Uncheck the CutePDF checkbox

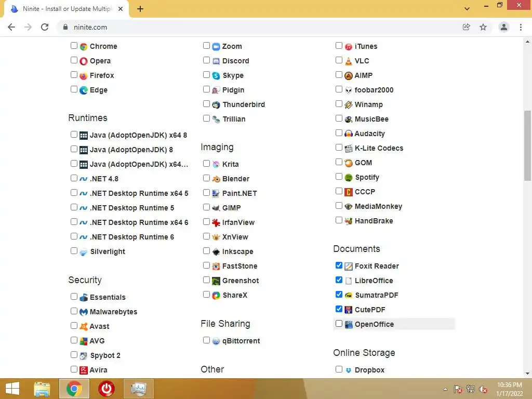click(339, 309)
